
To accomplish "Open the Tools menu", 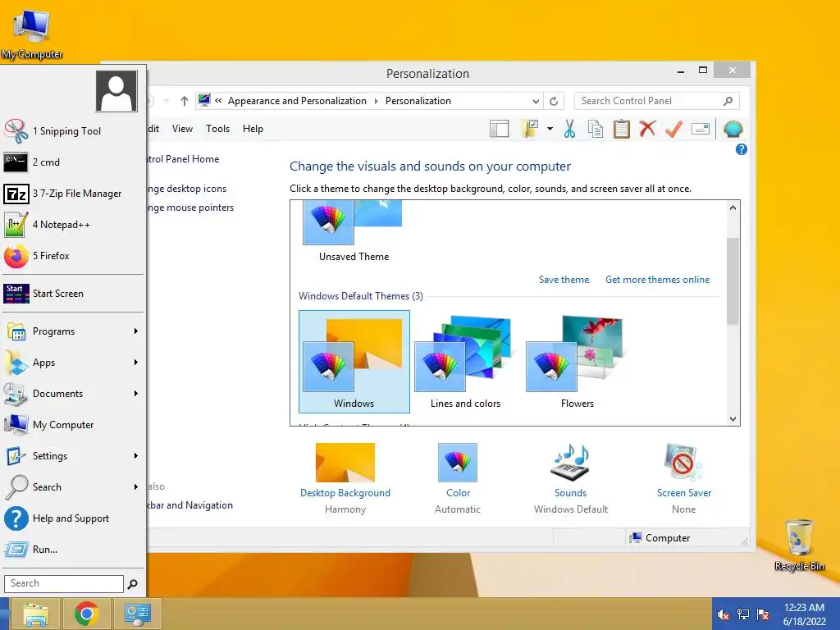I will click(x=217, y=129).
